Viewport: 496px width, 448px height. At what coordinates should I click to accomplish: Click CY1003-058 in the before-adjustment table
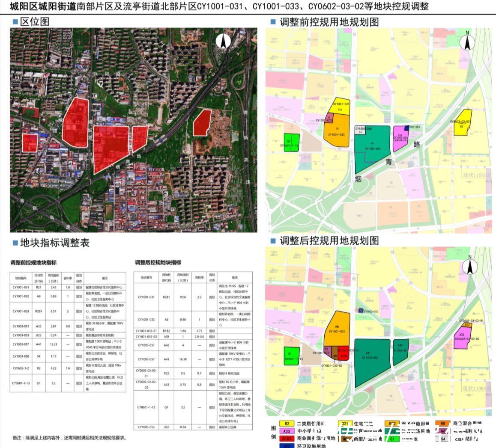click(21, 356)
